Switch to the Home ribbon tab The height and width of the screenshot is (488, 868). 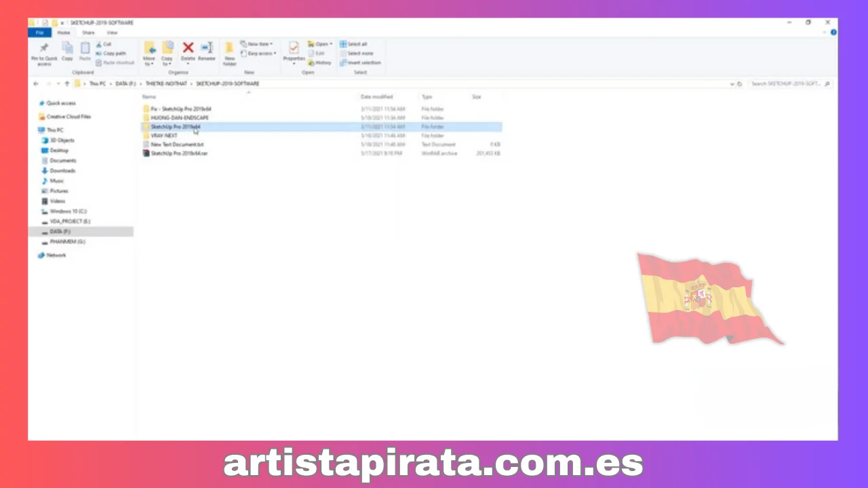[64, 33]
